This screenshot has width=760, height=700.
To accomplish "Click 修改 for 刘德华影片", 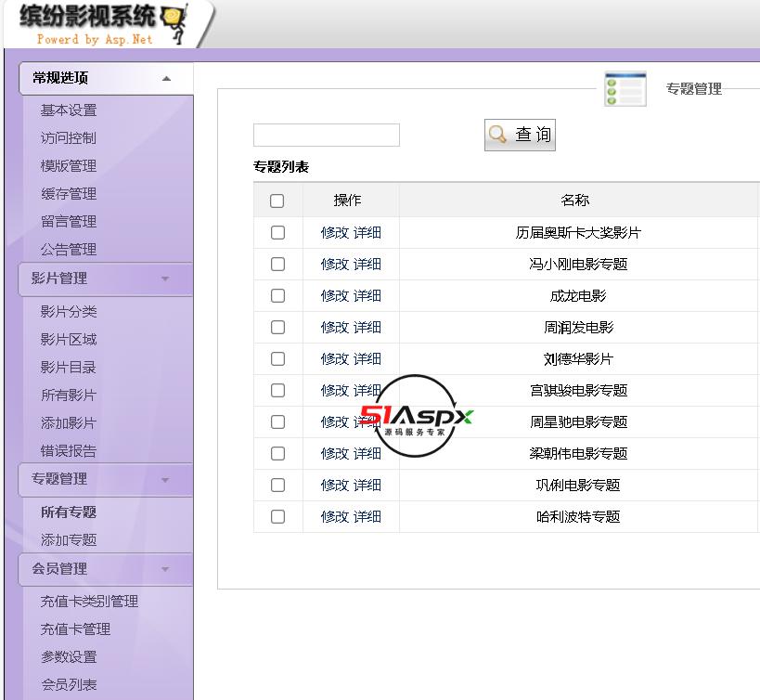I will pos(335,358).
